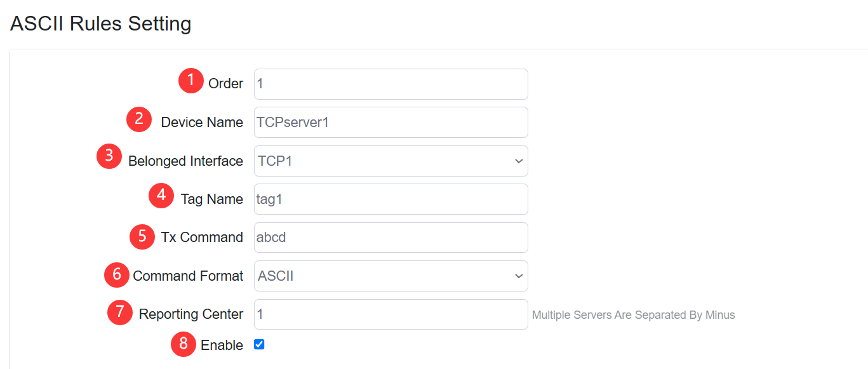Click the hint text about separating servers by minus

coord(634,314)
